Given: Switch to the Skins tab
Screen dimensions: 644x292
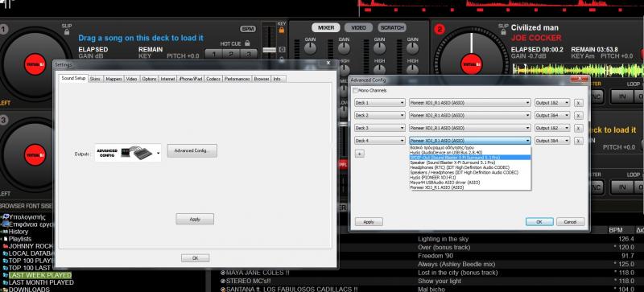Looking at the screenshot, I should 95,79.
